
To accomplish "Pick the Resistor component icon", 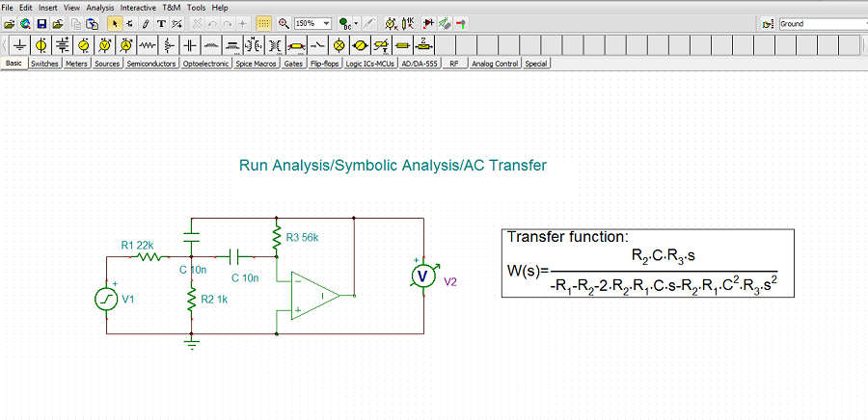I will [x=147, y=45].
